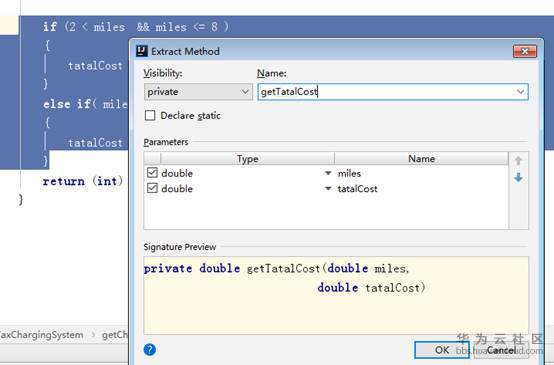Uncheck the miles parameter checkbox
The height and width of the screenshot is (365, 554).
[152, 173]
